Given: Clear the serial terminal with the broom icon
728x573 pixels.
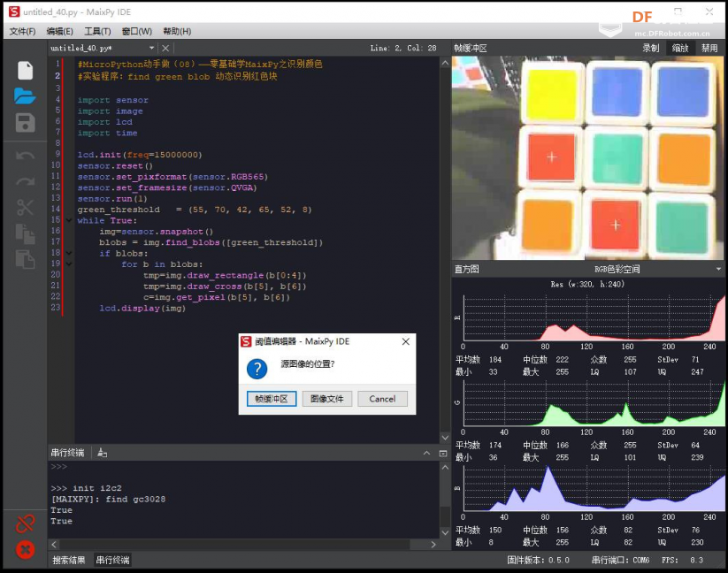Looking at the screenshot, I should click(102, 453).
